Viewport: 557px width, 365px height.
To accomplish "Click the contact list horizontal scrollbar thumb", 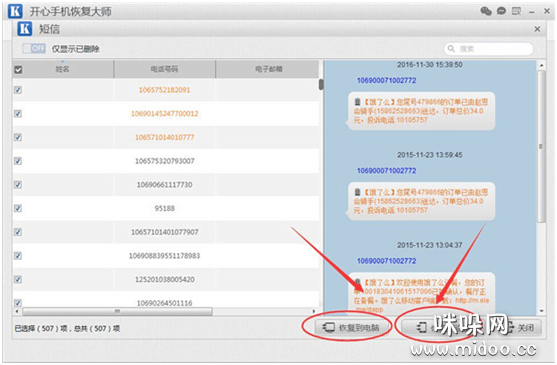I will pos(117,311).
